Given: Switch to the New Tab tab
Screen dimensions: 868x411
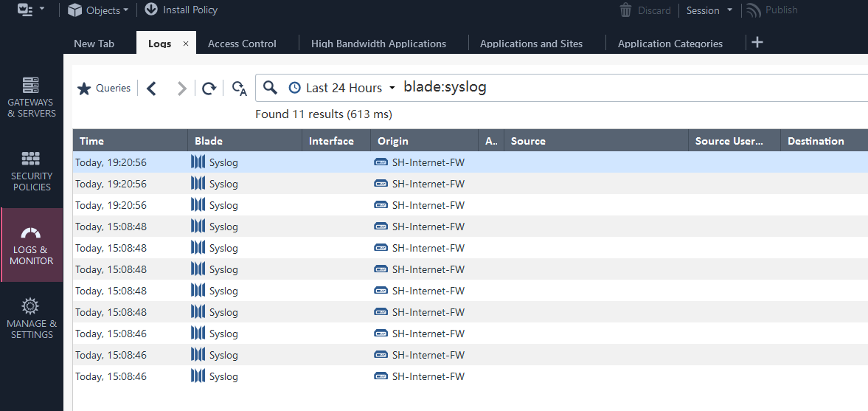Looking at the screenshot, I should point(94,44).
